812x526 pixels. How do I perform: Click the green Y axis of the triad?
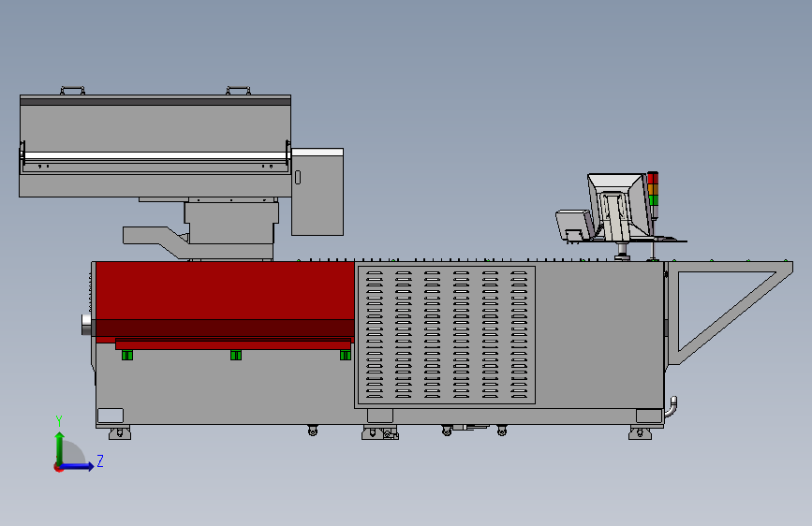[x=60, y=447]
